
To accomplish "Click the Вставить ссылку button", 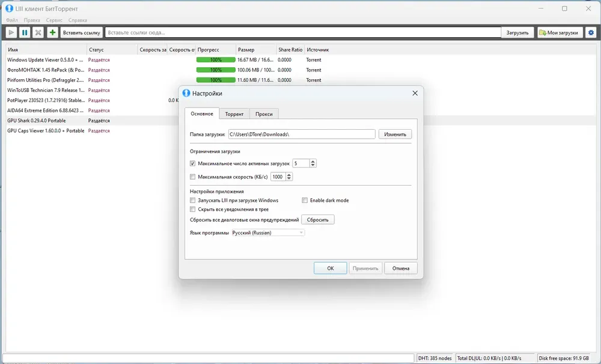I will coord(81,32).
